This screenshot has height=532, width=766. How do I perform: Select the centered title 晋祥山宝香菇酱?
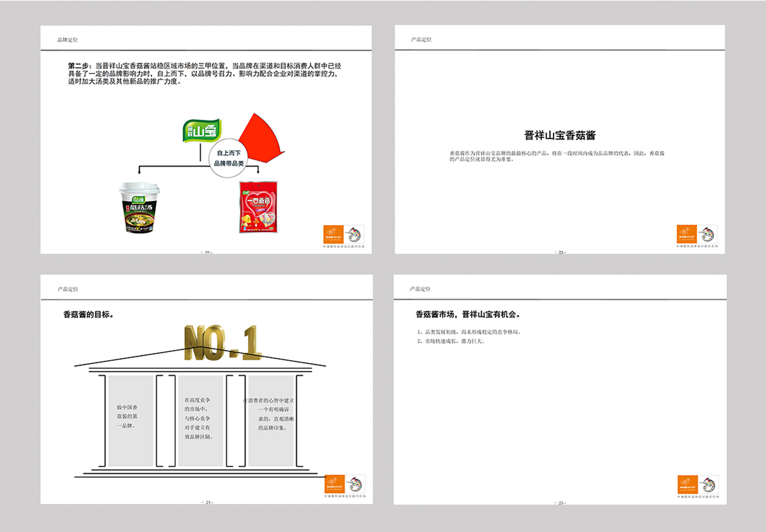[560, 135]
